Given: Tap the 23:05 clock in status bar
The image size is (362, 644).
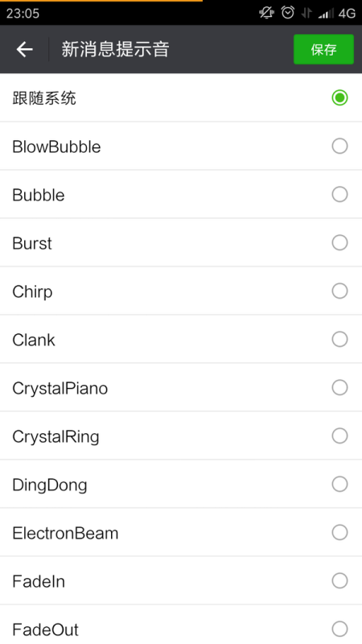Looking at the screenshot, I should pyautogui.click(x=23, y=14).
